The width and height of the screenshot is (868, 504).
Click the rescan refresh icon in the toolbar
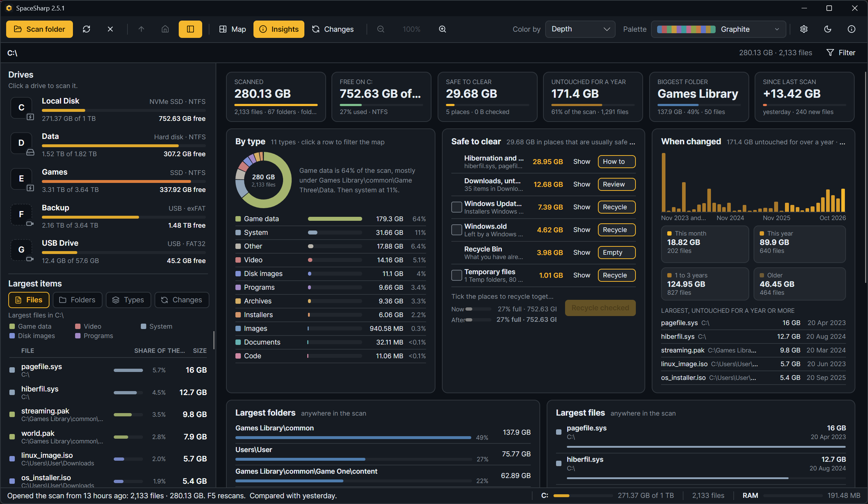(86, 29)
